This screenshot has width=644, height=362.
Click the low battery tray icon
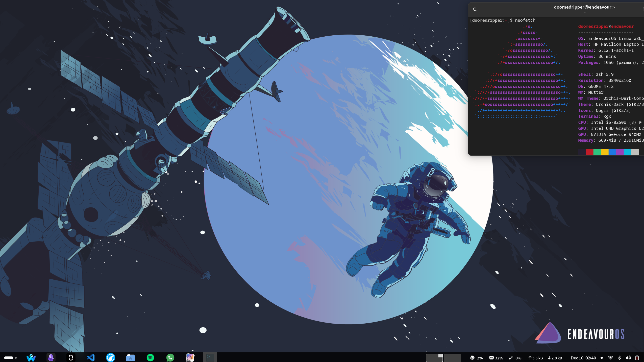pos(637,358)
